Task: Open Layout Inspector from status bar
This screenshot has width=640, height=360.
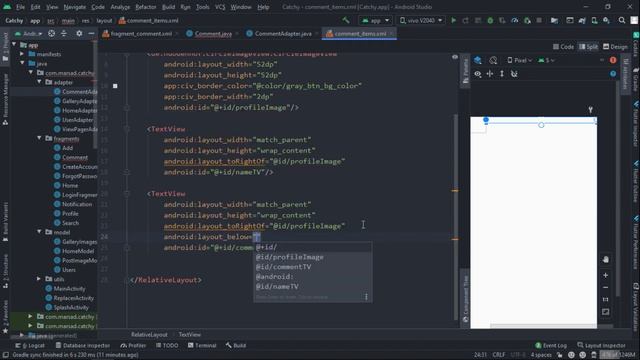Action: 602,345
